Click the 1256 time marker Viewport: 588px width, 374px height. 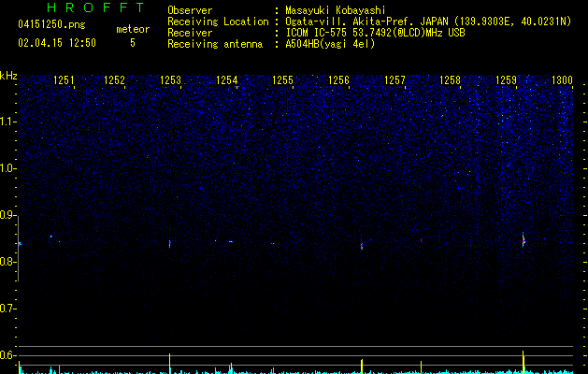coord(338,79)
